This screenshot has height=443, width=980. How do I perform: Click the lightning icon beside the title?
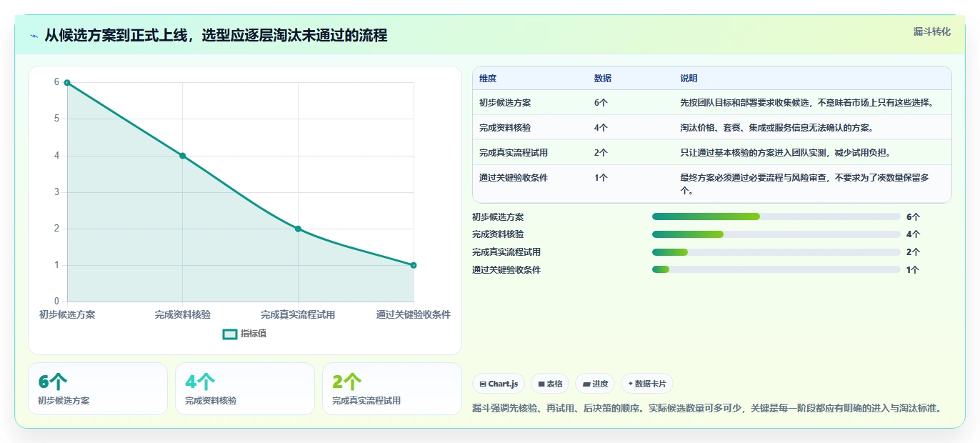[x=34, y=36]
